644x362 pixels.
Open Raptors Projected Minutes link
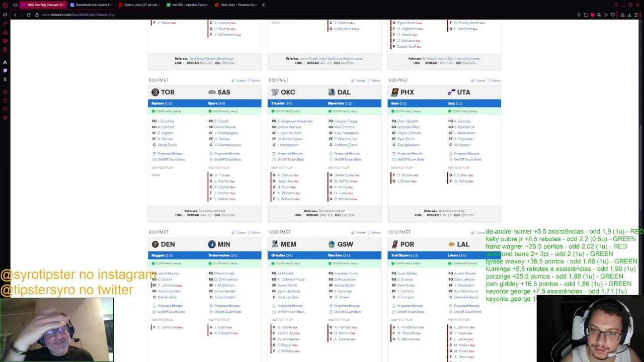point(168,153)
